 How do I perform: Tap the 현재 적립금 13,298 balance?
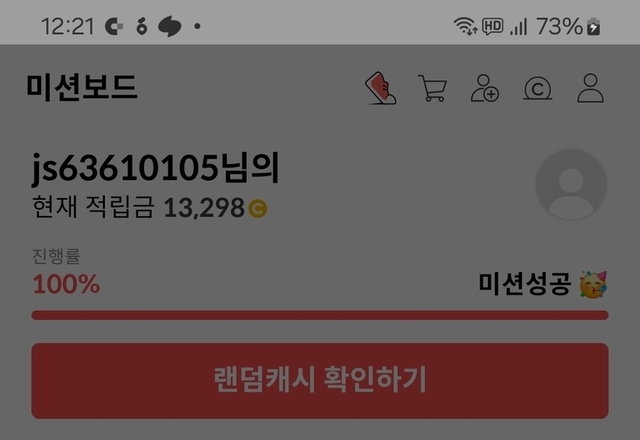pos(149,207)
